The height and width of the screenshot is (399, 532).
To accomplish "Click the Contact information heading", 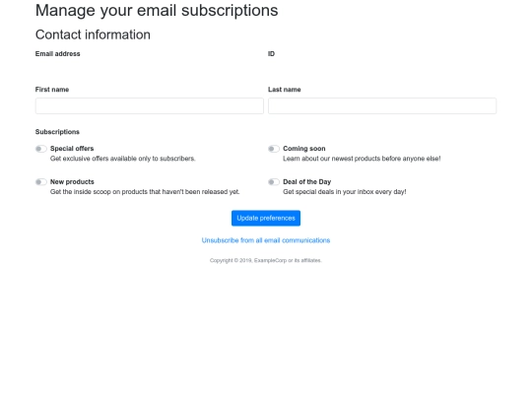I will [93, 34].
